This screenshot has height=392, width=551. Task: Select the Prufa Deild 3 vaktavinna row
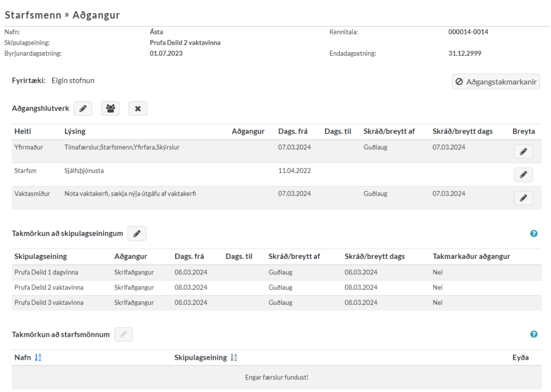coord(277,302)
